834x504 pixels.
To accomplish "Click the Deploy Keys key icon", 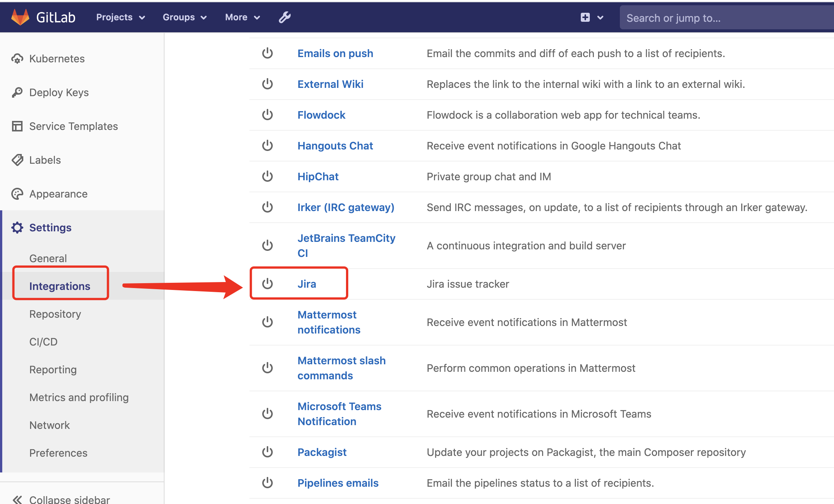I will [17, 92].
